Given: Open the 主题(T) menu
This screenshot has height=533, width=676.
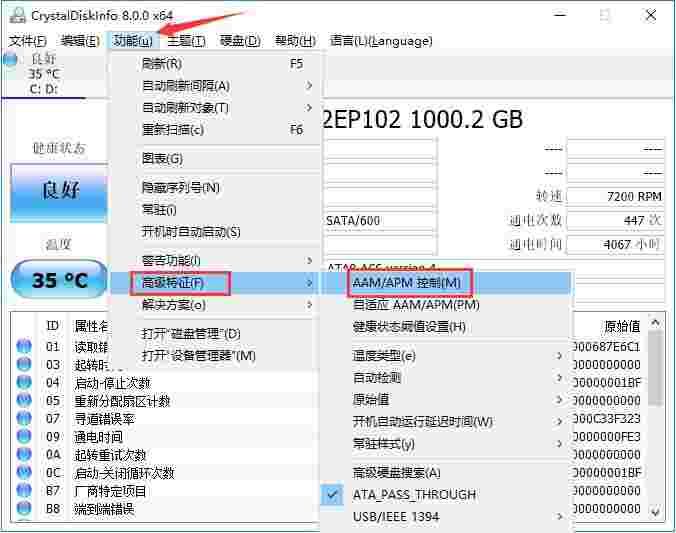Looking at the screenshot, I should click(x=186, y=41).
